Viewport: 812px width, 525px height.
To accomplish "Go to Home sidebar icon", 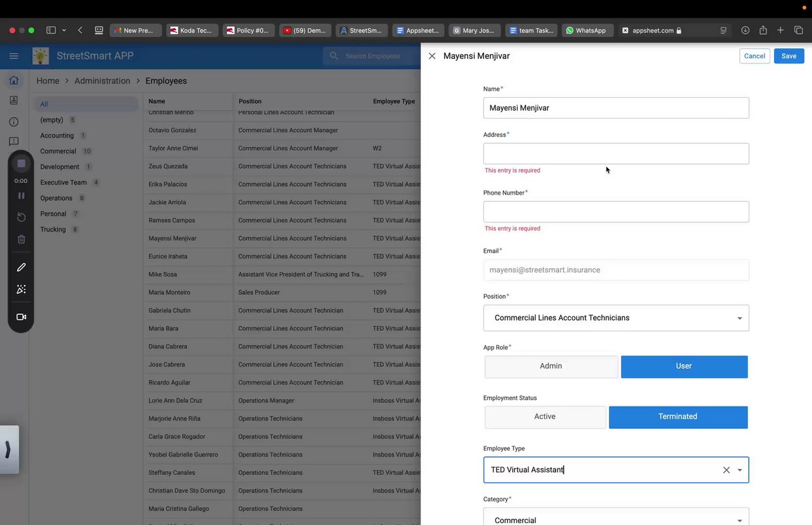I will click(x=13, y=81).
